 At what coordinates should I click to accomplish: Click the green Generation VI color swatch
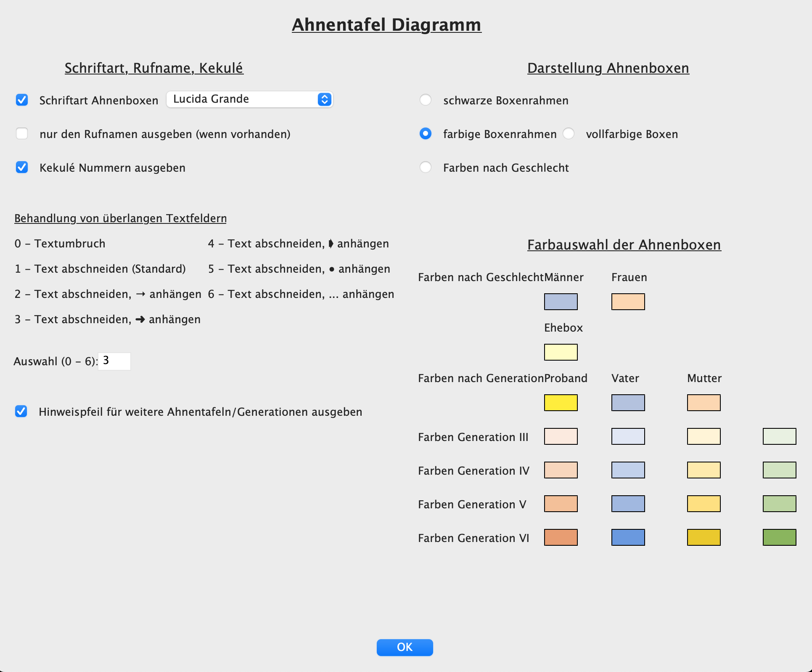(779, 537)
